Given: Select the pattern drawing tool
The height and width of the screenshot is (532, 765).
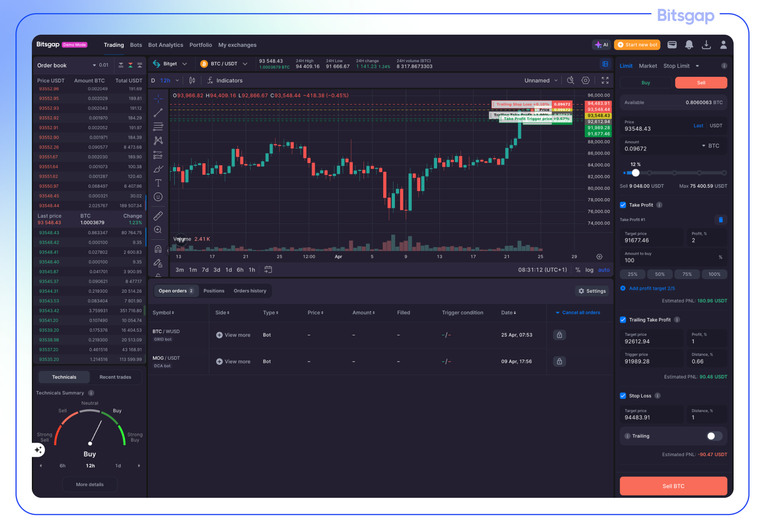Looking at the screenshot, I should pos(158,140).
